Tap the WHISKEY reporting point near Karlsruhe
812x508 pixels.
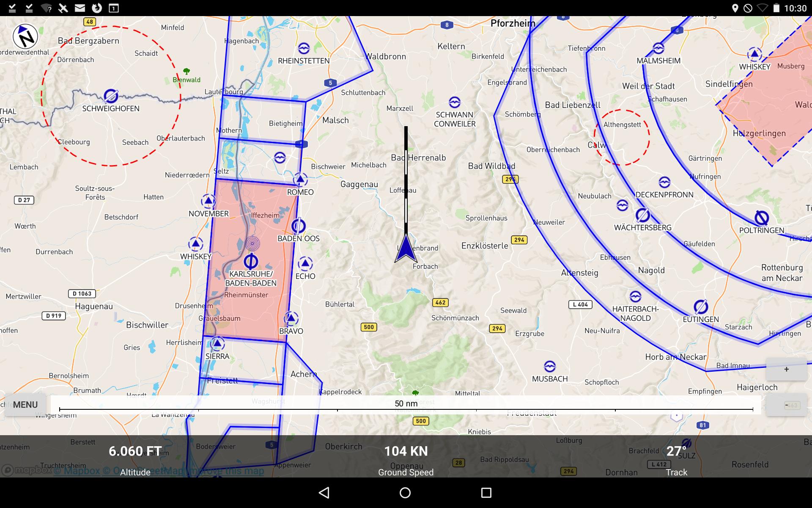click(195, 244)
